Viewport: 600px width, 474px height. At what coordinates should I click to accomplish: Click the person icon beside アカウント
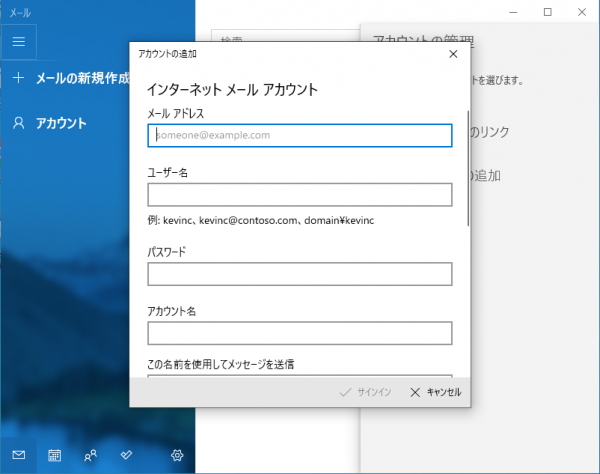pos(18,123)
